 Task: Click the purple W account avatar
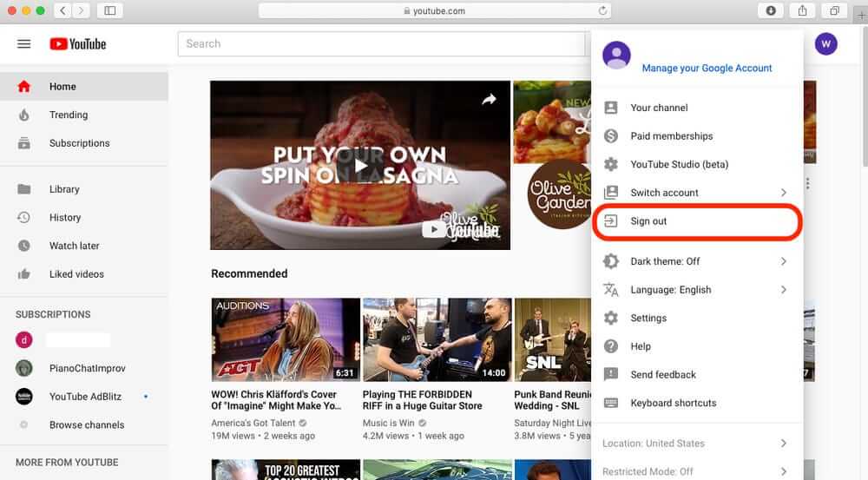826,44
